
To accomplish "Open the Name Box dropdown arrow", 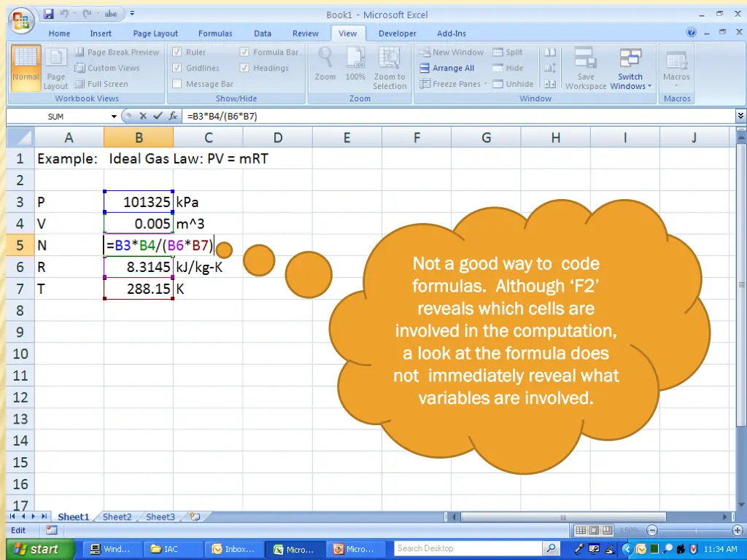I will pos(114,117).
